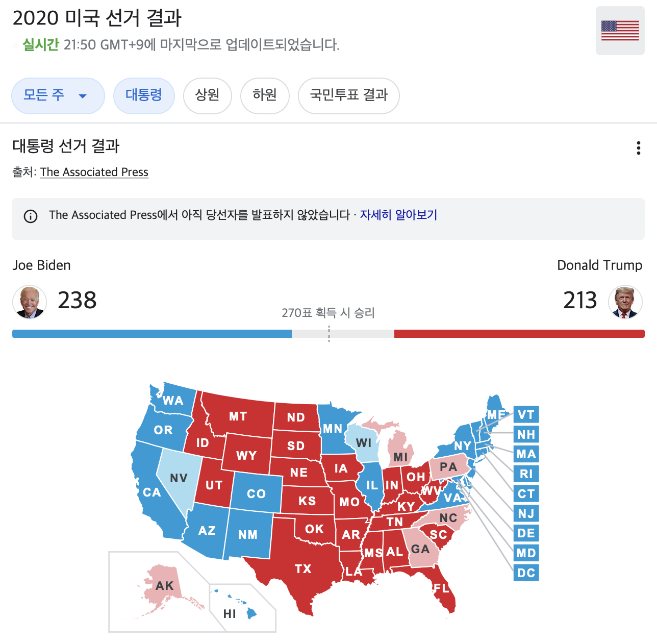This screenshot has width=657, height=644.
Task: Select Alaska in the map inset
Action: click(x=165, y=586)
